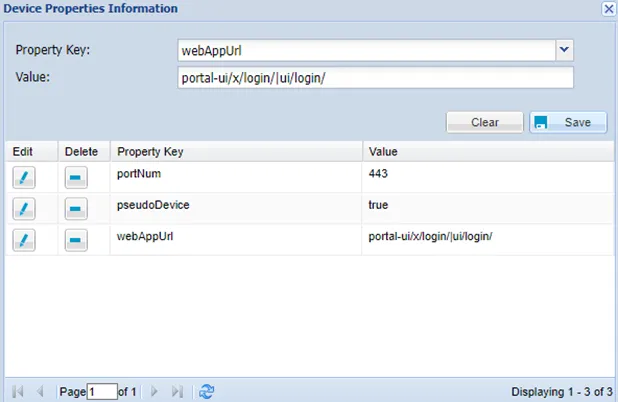The width and height of the screenshot is (618, 402).
Task: Refresh the device properties grid
Action: 206,391
